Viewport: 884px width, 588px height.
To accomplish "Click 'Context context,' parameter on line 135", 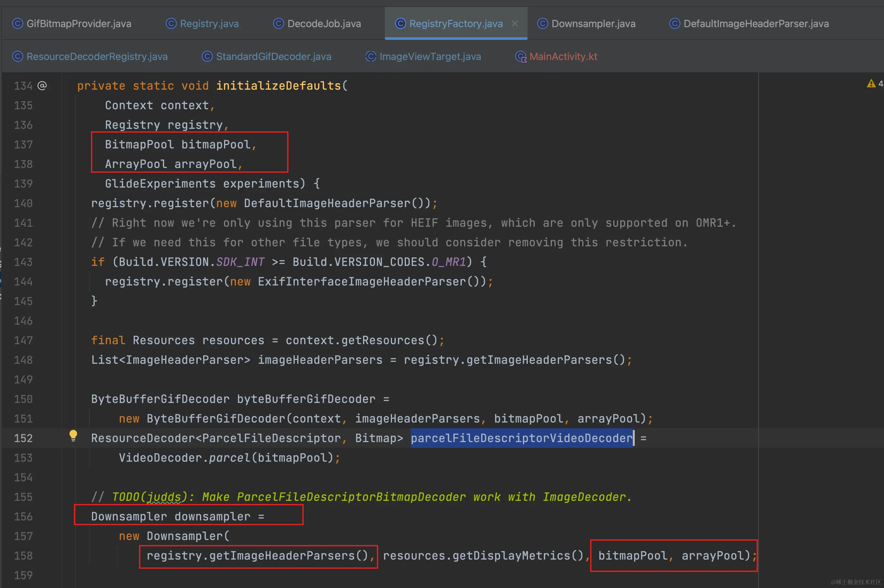I will click(160, 105).
